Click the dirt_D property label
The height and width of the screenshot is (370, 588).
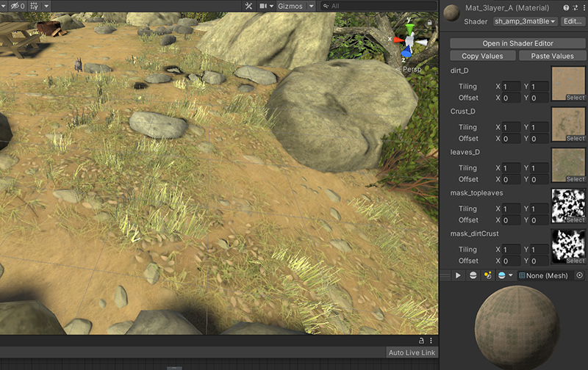click(x=459, y=70)
